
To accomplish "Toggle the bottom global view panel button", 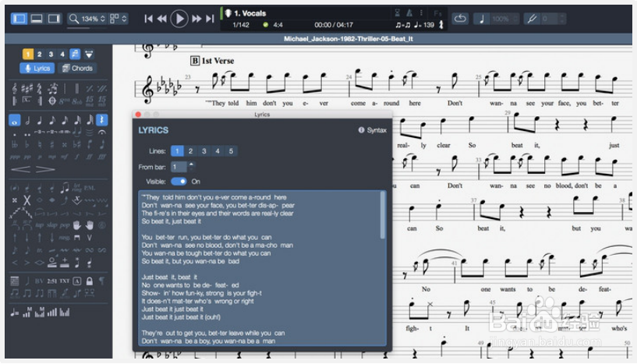I will (37, 19).
